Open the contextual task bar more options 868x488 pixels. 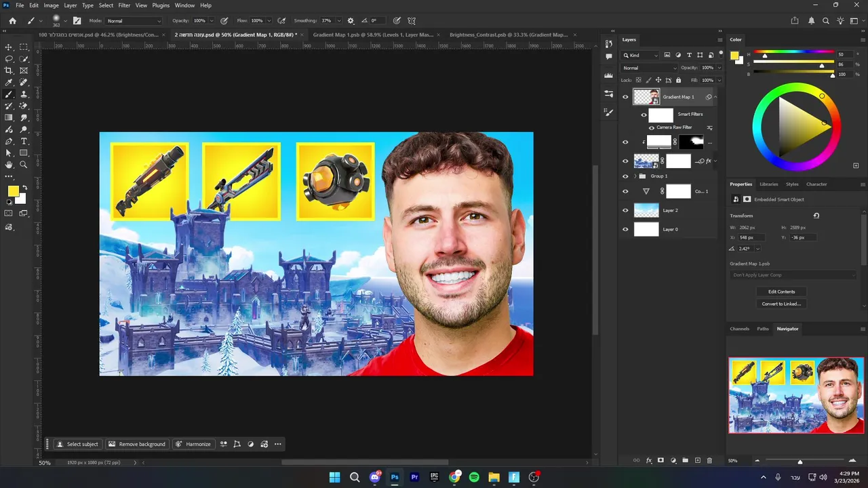[278, 444]
